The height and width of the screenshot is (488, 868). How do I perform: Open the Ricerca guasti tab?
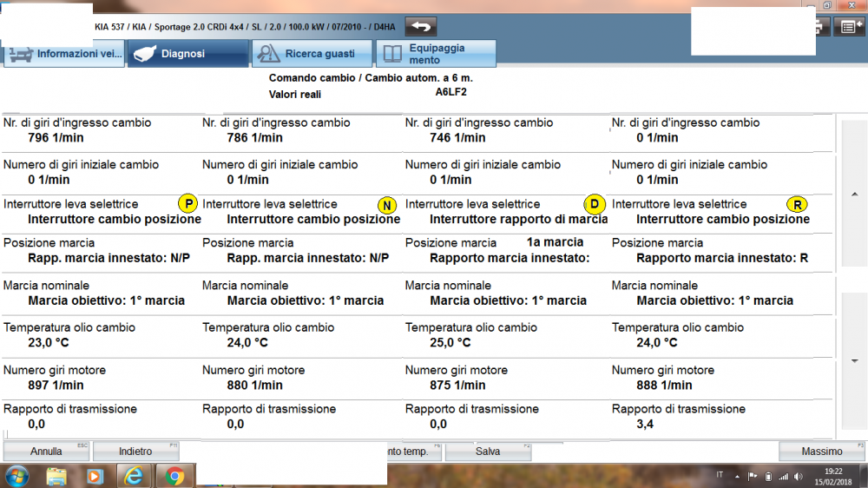312,54
